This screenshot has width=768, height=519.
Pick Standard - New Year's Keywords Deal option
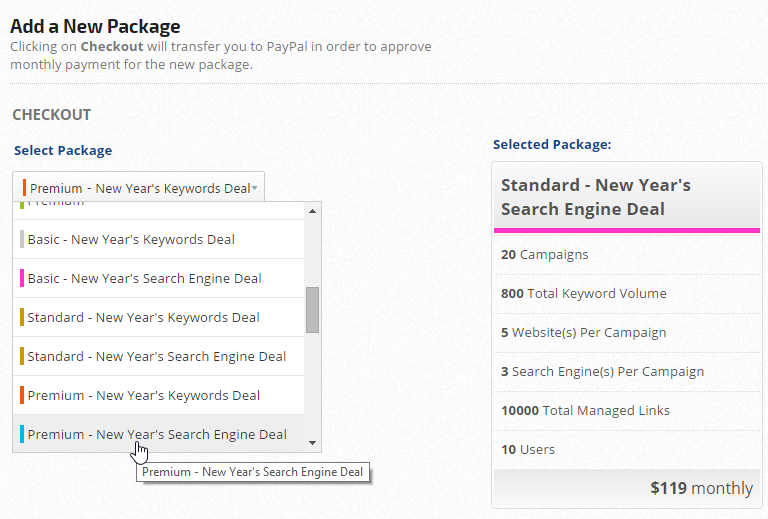tap(143, 317)
